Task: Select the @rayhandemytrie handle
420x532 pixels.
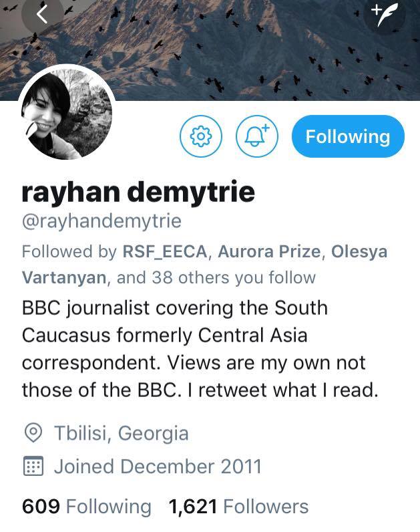Action: tap(101, 221)
